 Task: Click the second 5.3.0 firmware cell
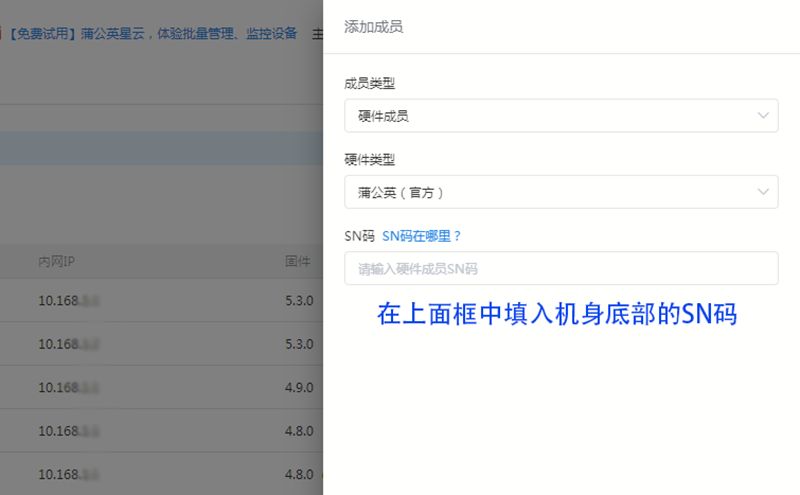coord(299,344)
